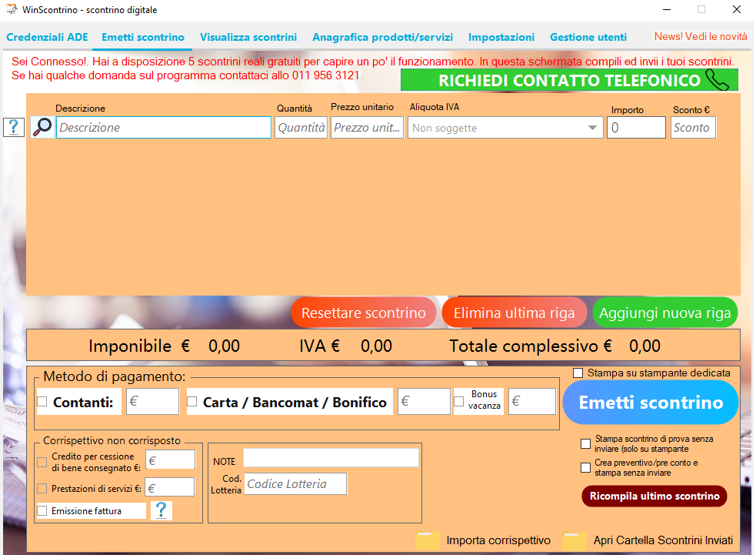Click the News! Vedi le novità link

(x=701, y=37)
